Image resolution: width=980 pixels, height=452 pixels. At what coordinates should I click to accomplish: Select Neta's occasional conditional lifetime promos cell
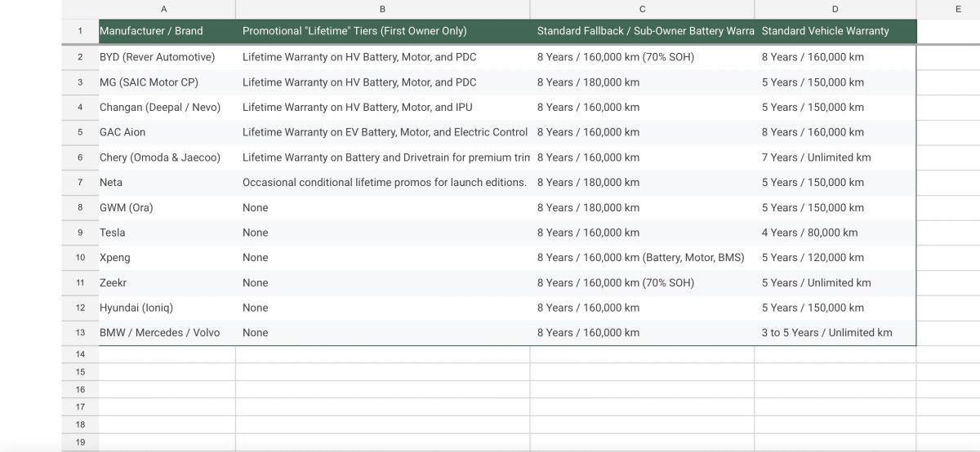click(x=382, y=183)
